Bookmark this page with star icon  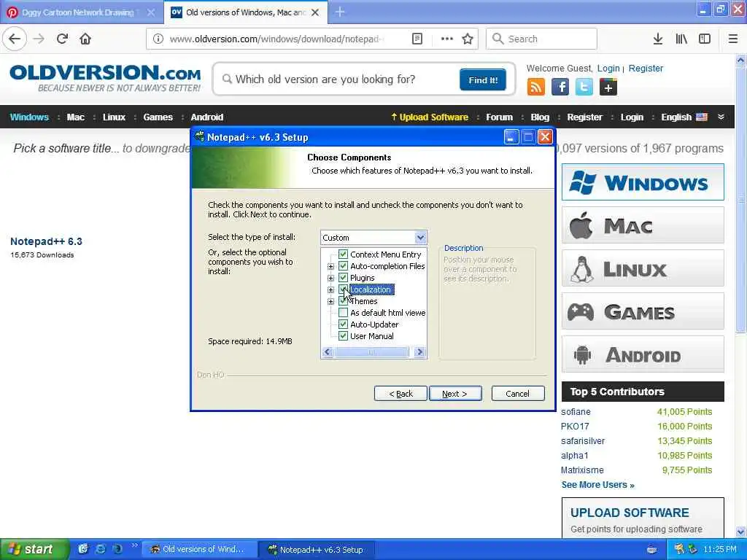(468, 39)
